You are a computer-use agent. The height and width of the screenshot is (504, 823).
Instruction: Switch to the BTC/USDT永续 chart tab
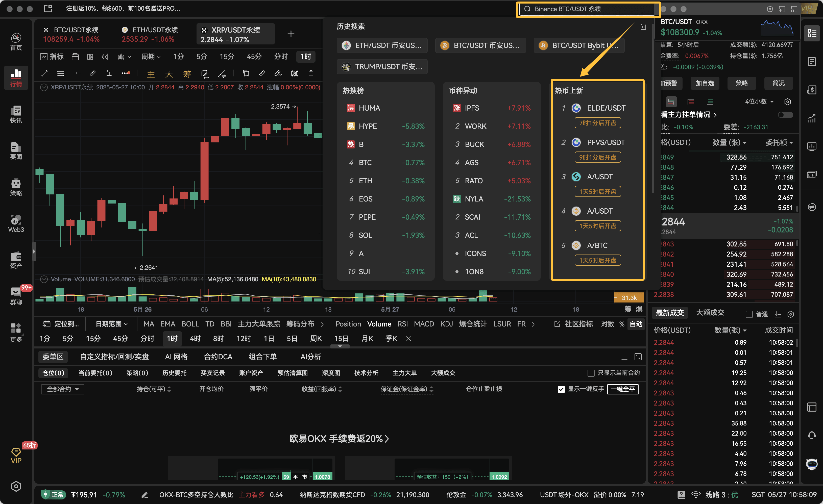pyautogui.click(x=71, y=34)
